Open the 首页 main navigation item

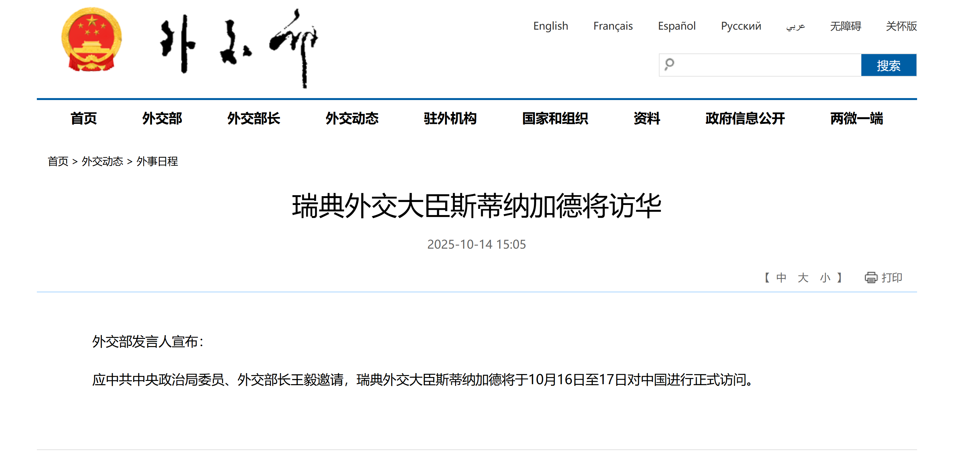point(83,118)
